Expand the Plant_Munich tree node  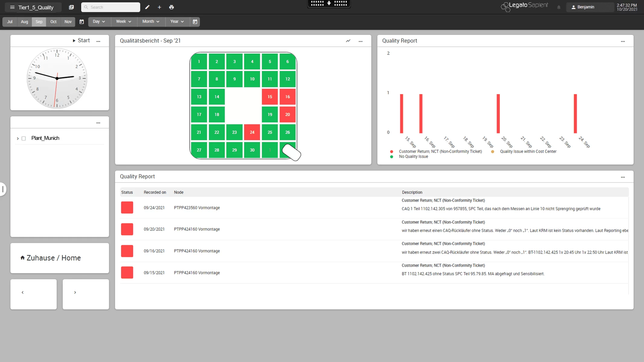pyautogui.click(x=18, y=138)
